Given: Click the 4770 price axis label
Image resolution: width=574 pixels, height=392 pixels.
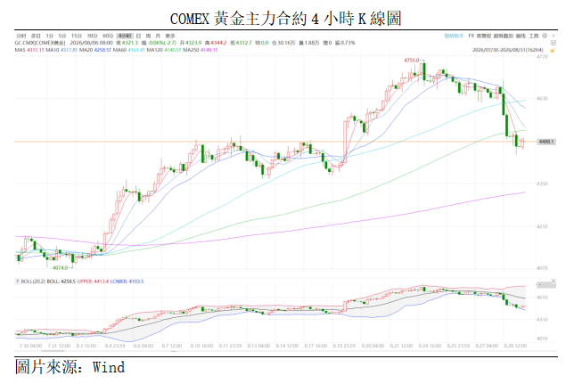Looking at the screenshot, I should point(542,57).
